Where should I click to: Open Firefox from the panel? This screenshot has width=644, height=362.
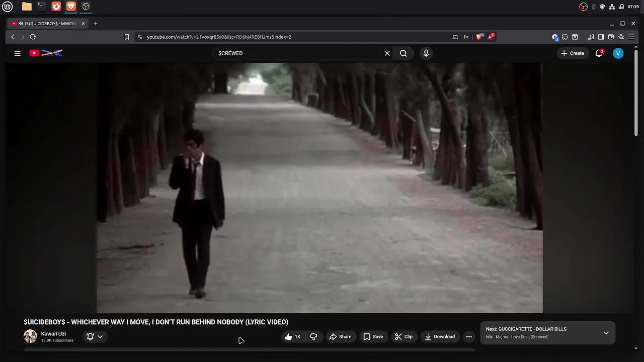[x=56, y=7]
